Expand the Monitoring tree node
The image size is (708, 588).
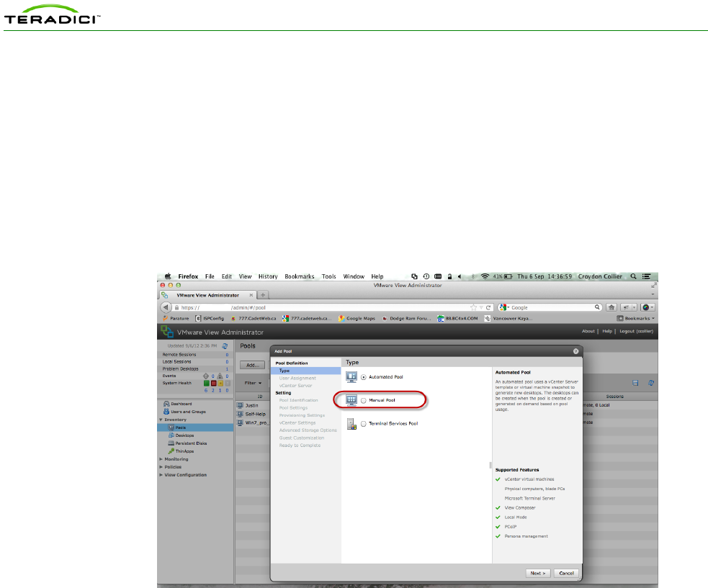tap(161, 459)
